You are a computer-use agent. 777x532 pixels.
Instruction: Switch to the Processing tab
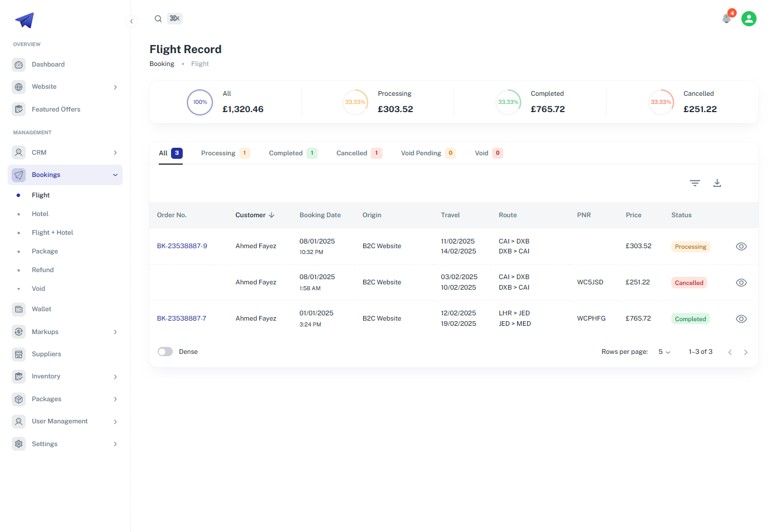point(225,153)
